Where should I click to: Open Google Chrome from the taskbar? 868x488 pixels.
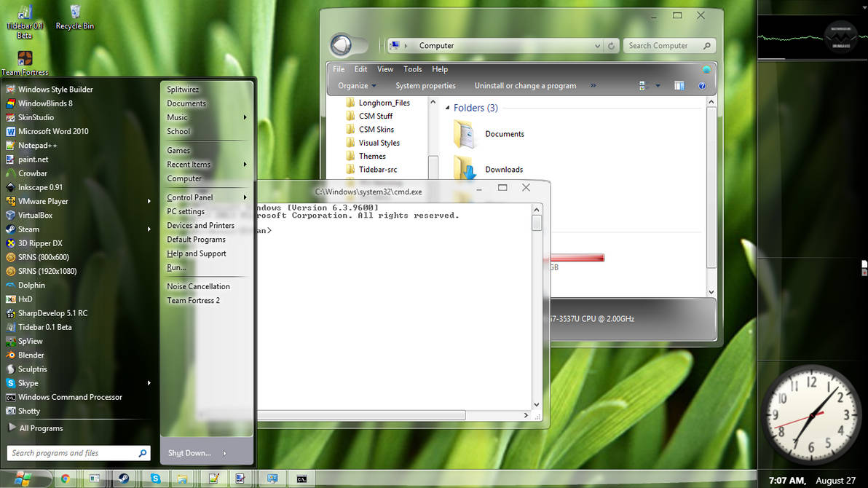(x=65, y=479)
